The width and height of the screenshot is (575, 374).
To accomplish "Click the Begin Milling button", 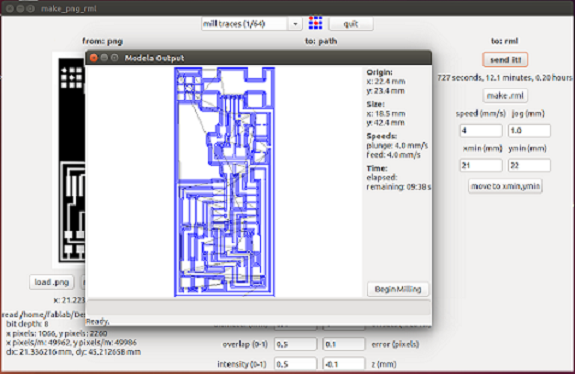I will (398, 289).
